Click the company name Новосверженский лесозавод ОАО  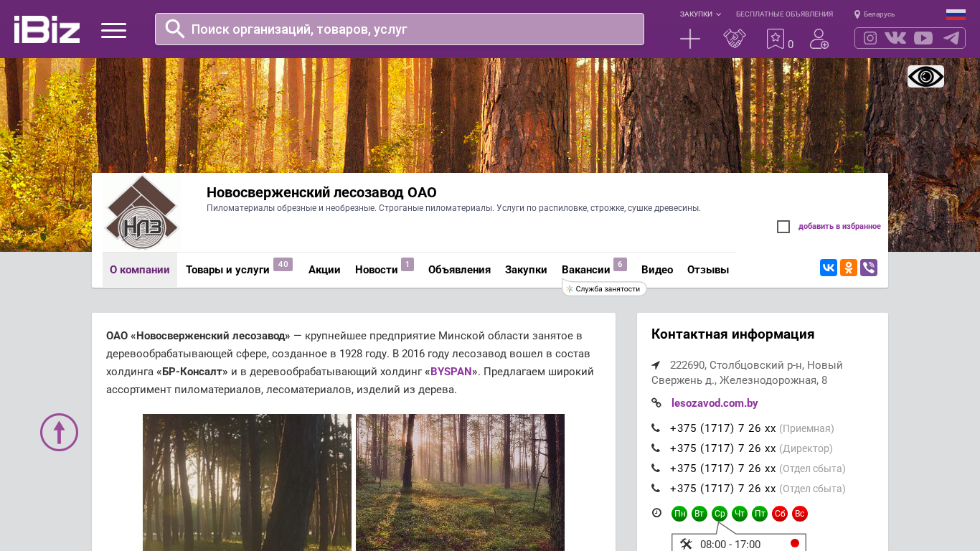(321, 192)
